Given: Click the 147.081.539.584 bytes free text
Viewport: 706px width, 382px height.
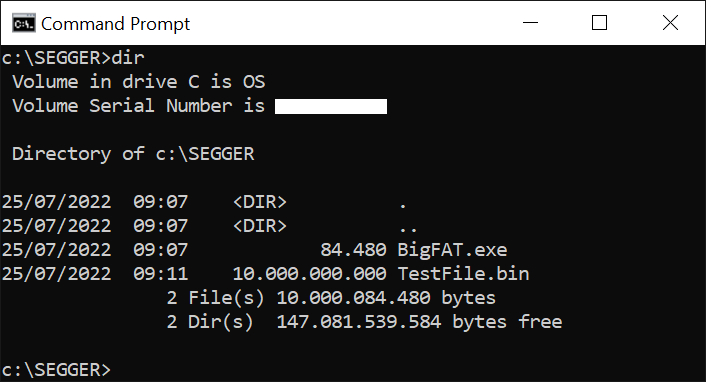Looking at the screenshot, I should (419, 322).
